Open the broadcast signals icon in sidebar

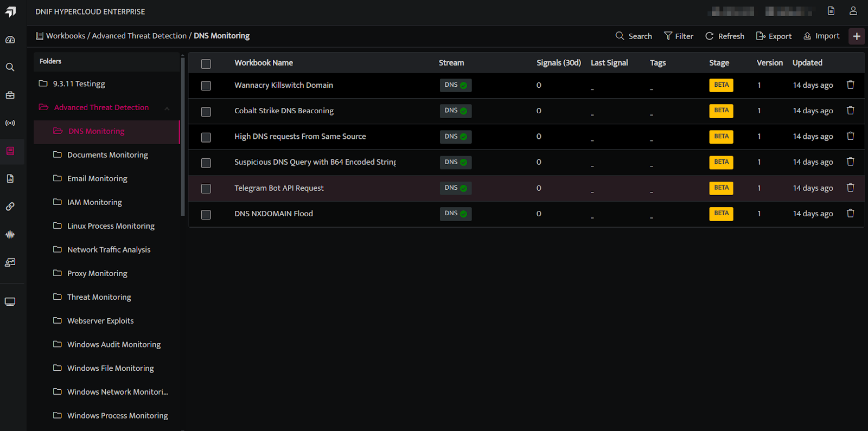[x=10, y=123]
